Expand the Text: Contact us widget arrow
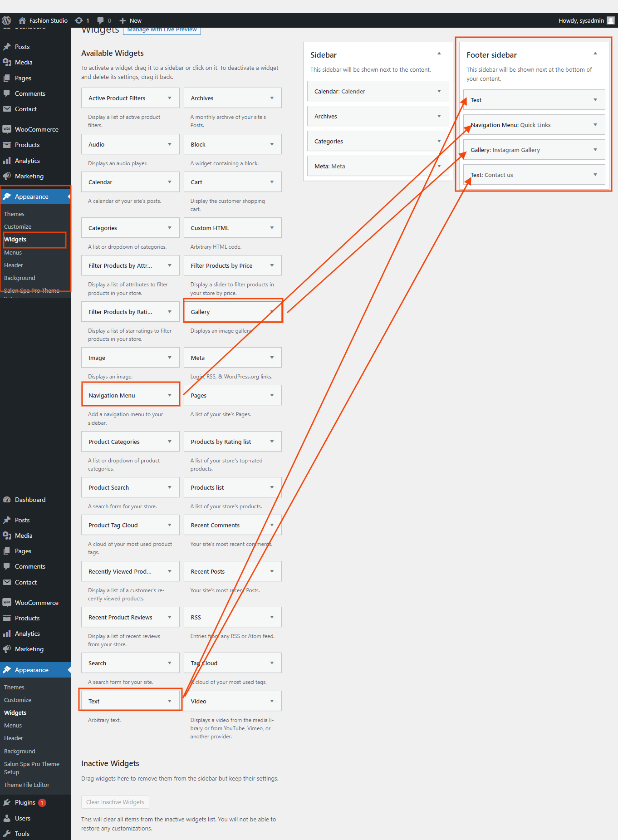The image size is (618, 840). tap(595, 175)
